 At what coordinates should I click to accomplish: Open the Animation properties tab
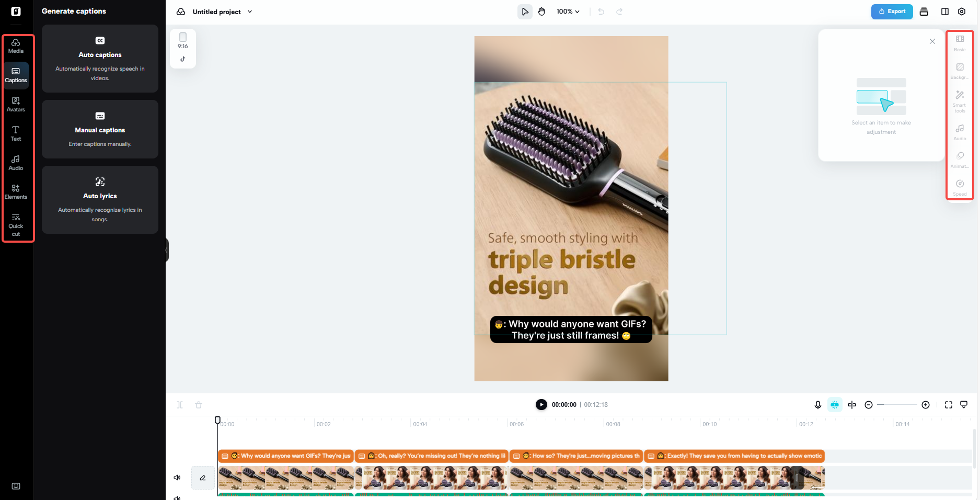pos(960,160)
